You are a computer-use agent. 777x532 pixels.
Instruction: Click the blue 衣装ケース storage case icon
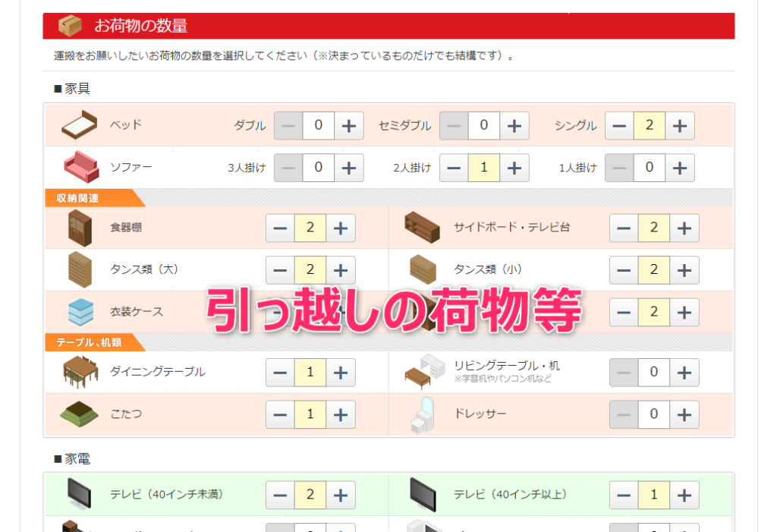tap(80, 312)
